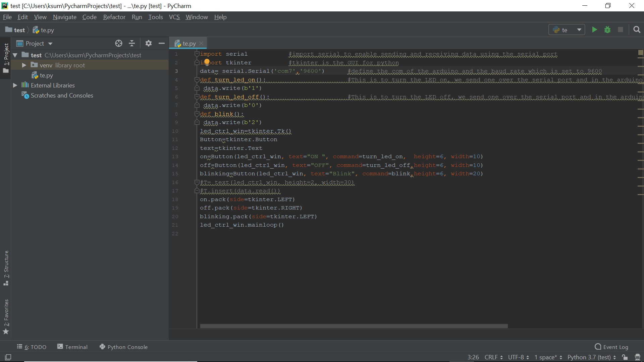Image resolution: width=644 pixels, height=362 pixels.
Task: Open the Event Log
Action: (x=611, y=347)
